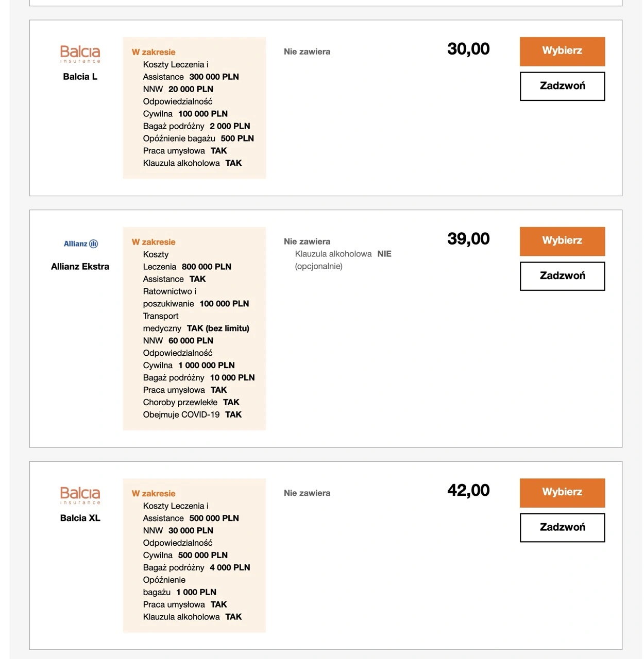
Task: Click the optional Klauzula alkoholowa NIE entry
Action: coord(343,254)
